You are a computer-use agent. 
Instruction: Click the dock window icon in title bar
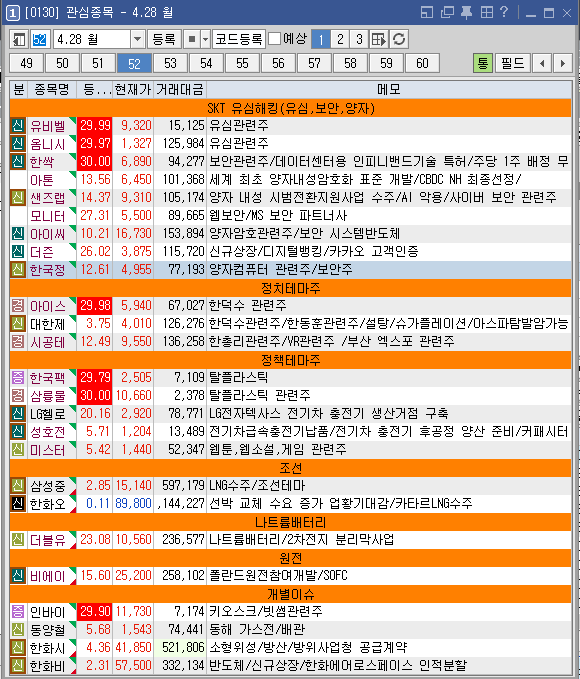[x=427, y=12]
